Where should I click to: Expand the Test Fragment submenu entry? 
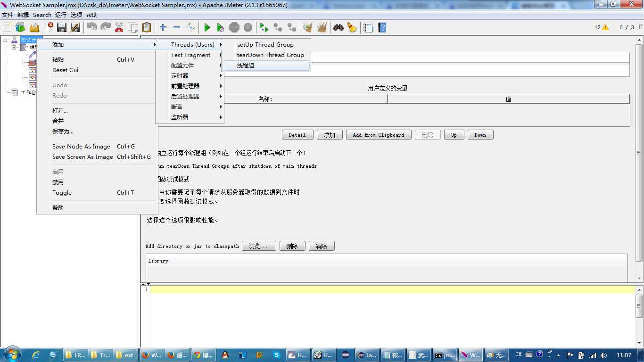pos(190,55)
